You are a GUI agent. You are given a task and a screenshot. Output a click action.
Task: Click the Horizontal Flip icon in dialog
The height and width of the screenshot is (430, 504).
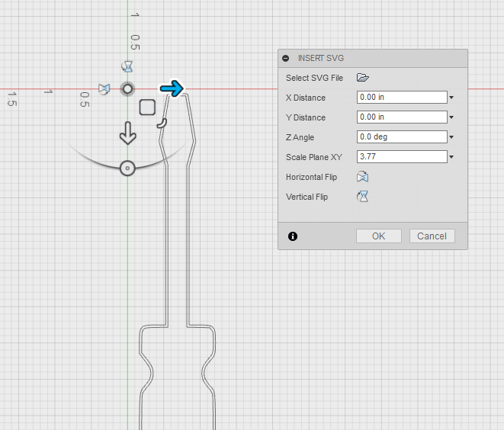pyautogui.click(x=362, y=177)
